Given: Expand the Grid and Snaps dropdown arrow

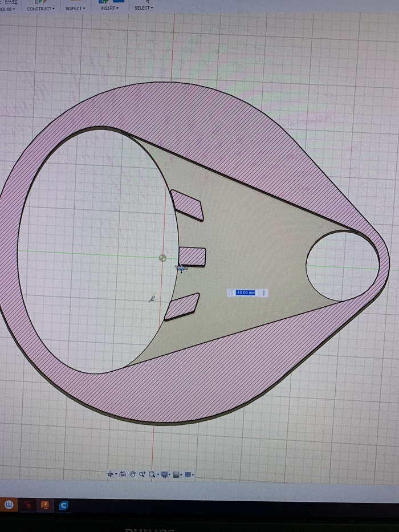Looking at the screenshot, I should [181, 474].
